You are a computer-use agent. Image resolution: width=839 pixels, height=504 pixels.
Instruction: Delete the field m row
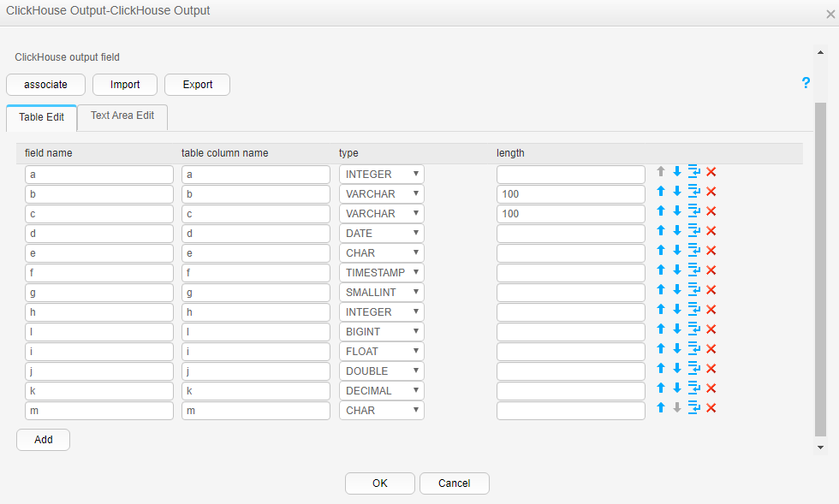click(711, 407)
